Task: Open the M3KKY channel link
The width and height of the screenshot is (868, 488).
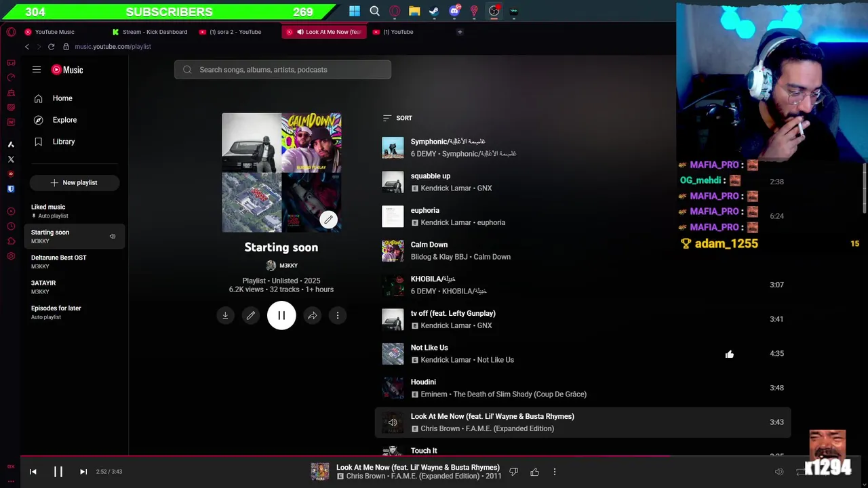Action: click(281, 266)
